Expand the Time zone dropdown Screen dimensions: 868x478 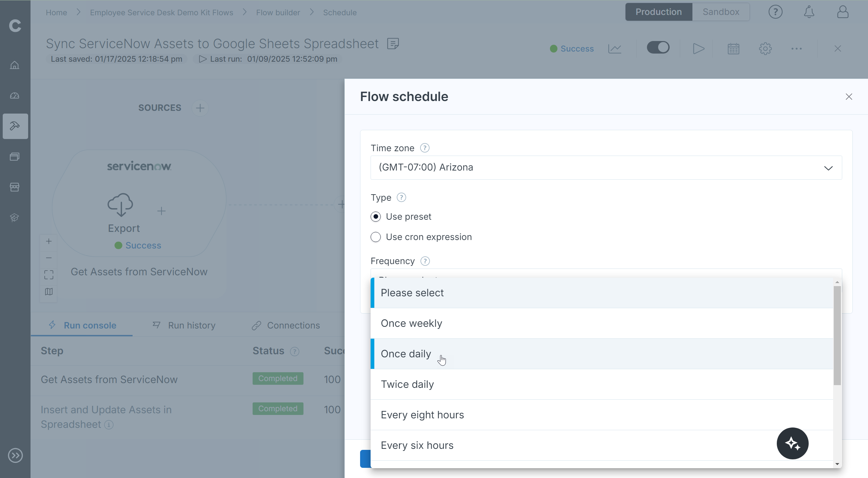click(606, 168)
